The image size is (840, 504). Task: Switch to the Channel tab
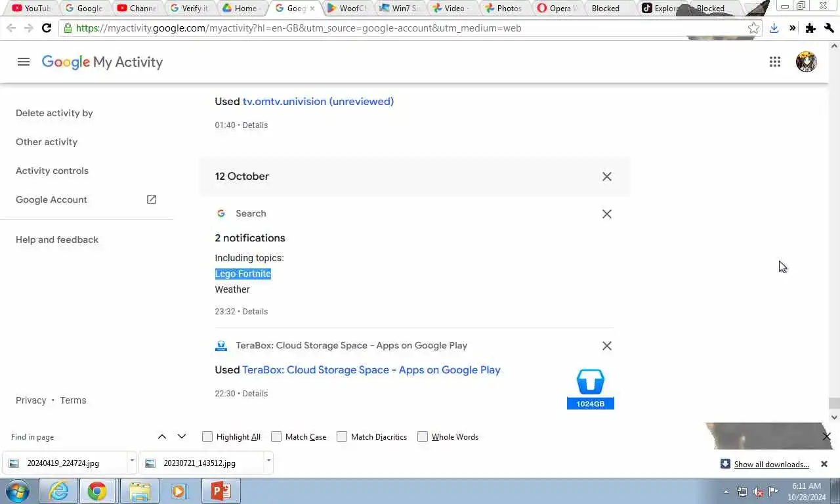136,9
